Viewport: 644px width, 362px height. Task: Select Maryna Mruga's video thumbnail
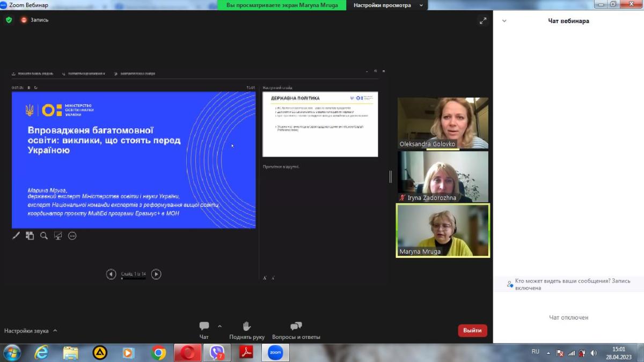click(x=443, y=231)
